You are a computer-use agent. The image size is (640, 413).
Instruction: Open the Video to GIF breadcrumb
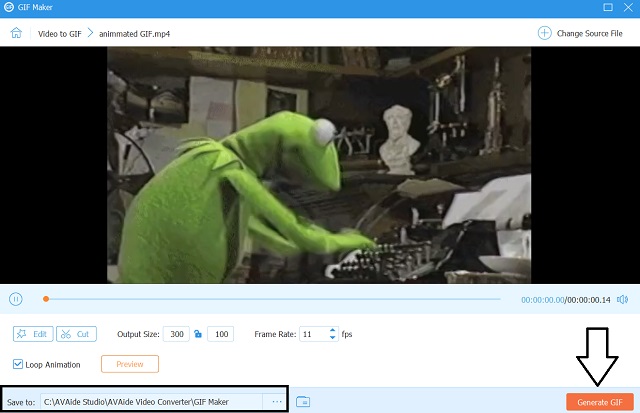[x=60, y=34]
